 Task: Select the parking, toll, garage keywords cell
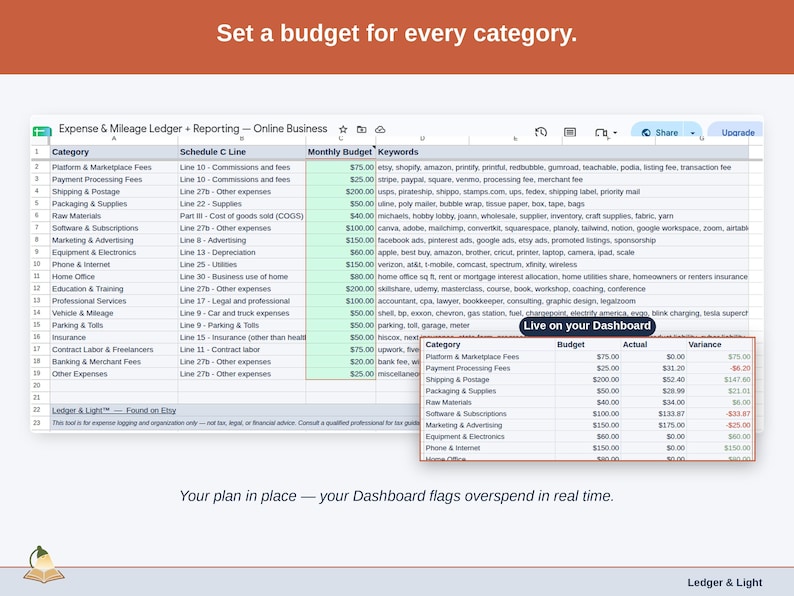[562, 325]
